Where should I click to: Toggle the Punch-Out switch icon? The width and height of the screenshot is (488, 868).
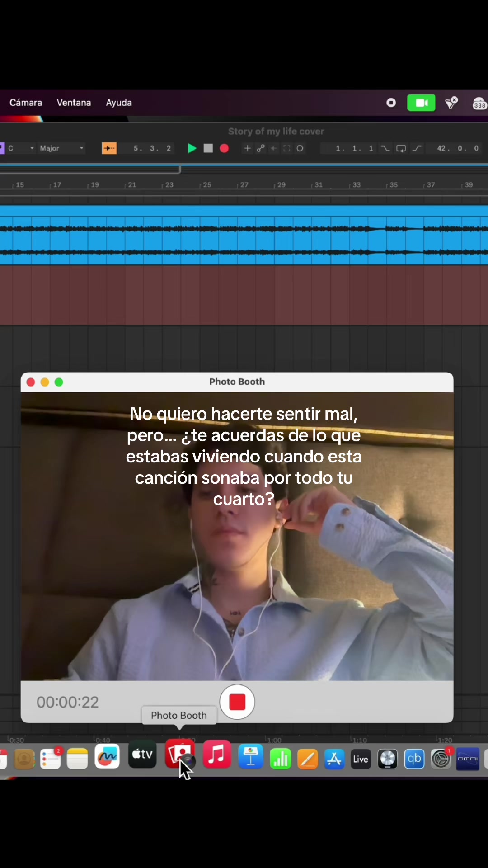click(x=417, y=148)
